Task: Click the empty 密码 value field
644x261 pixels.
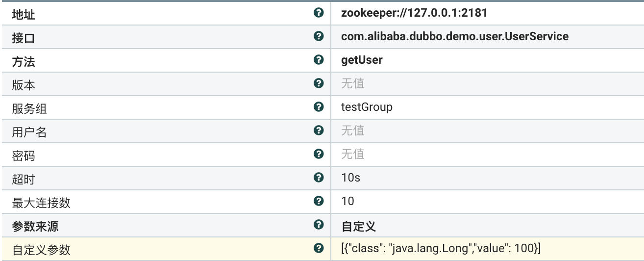Action: (353, 154)
